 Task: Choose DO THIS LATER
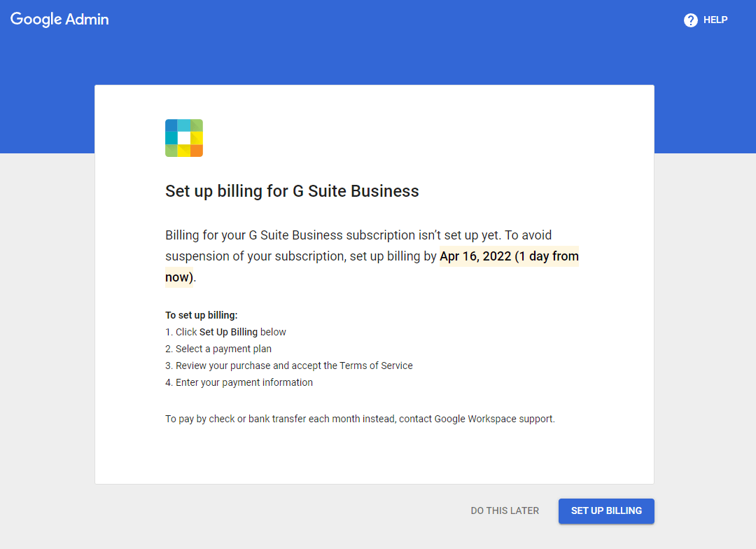(x=505, y=510)
